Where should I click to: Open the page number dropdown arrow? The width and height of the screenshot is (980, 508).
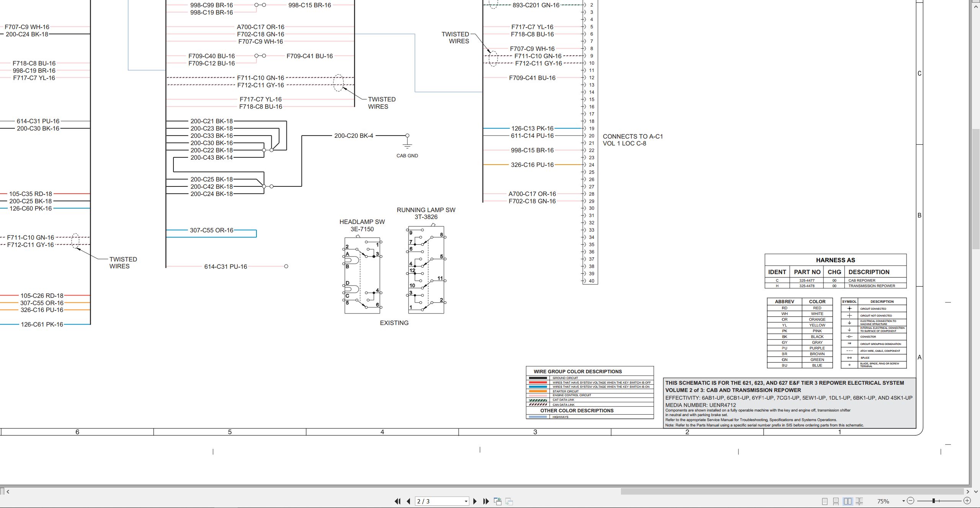pos(466,501)
